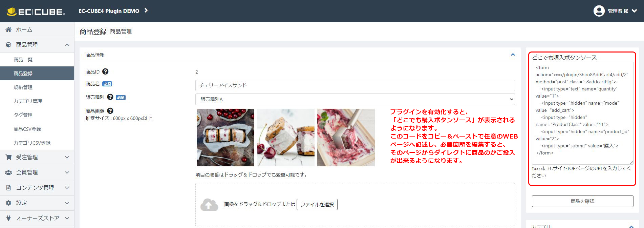Open the 販売種別A dropdown
The width and height of the screenshot is (644, 228).
(355, 99)
